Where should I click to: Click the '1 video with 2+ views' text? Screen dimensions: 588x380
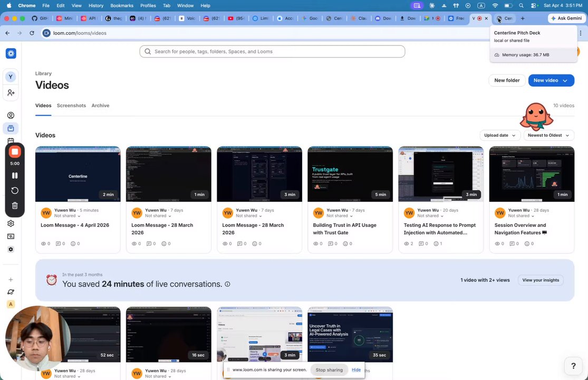pyautogui.click(x=485, y=280)
